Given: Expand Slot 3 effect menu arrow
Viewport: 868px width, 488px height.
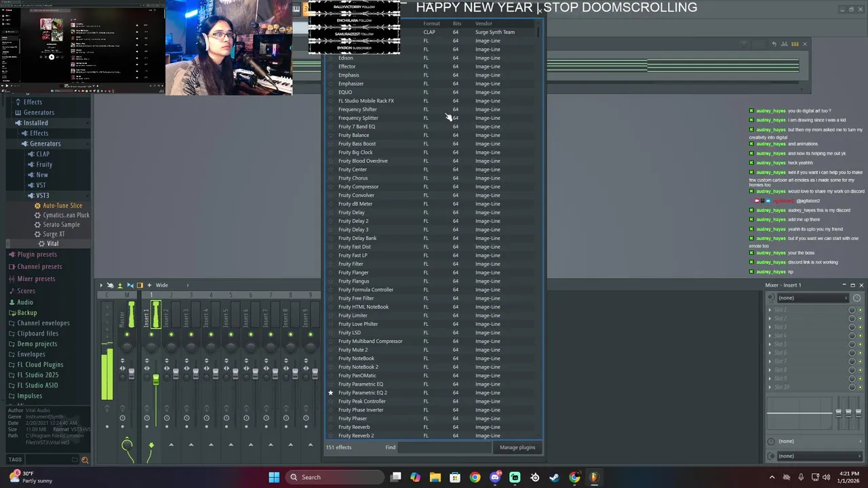Looking at the screenshot, I should pos(770,327).
